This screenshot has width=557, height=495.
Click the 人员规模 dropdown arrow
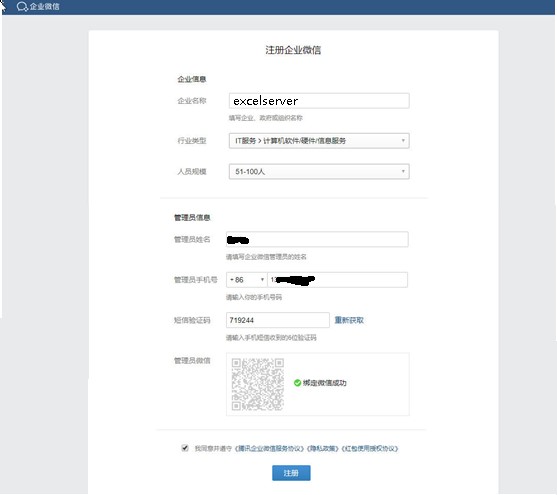click(x=403, y=172)
